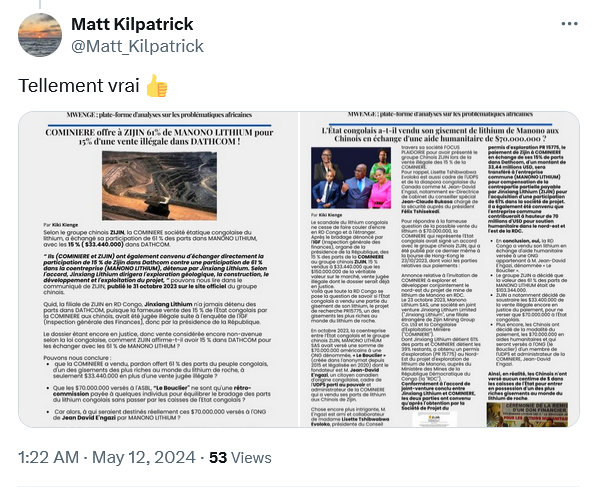Click the COMINIERE offre à ZIJIN headline

click(159, 137)
